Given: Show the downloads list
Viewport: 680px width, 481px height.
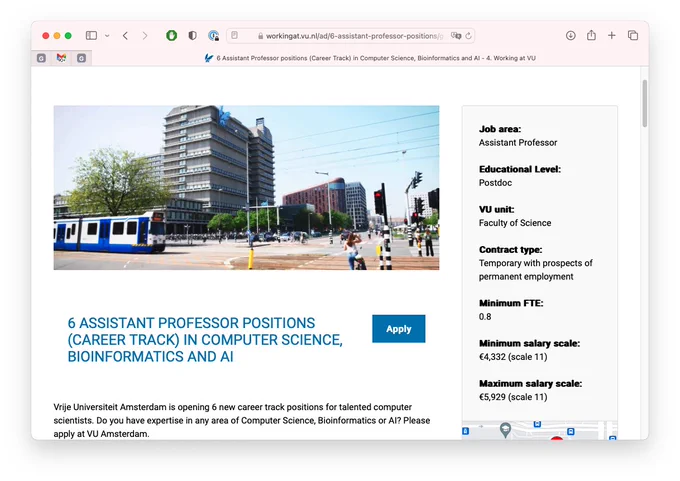Looking at the screenshot, I should [571, 36].
